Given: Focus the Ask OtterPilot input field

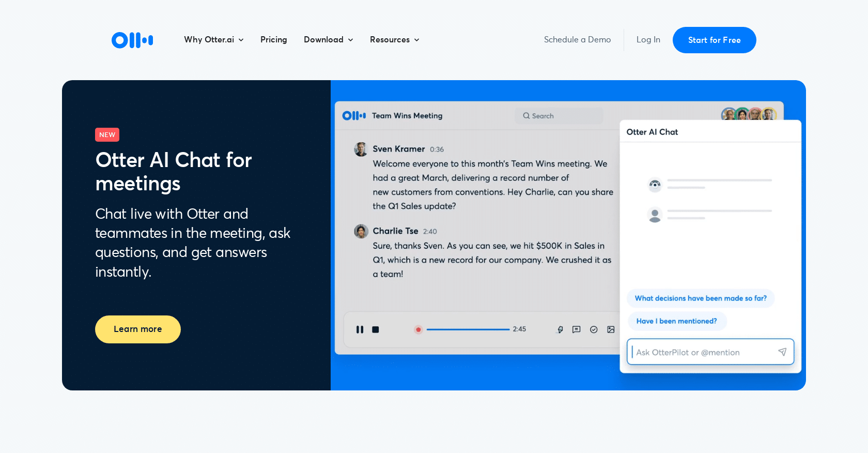Looking at the screenshot, I should pyautogui.click(x=703, y=352).
